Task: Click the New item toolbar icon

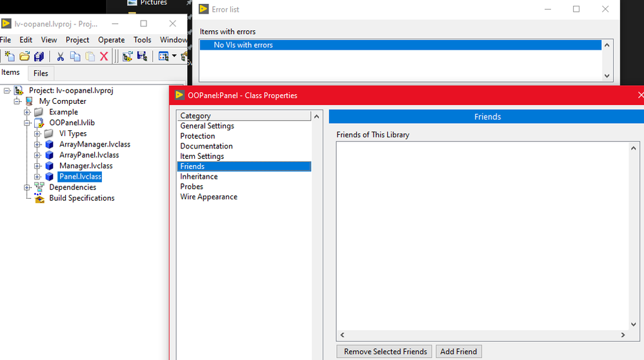Action: [10, 56]
